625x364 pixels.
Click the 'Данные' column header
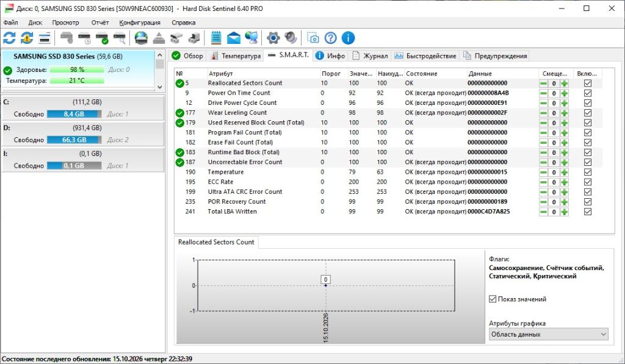click(502, 74)
